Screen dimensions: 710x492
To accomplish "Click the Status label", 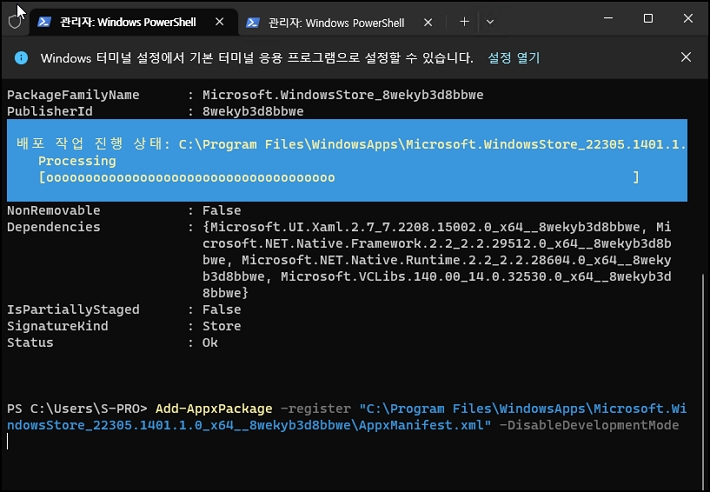I will coord(30,342).
